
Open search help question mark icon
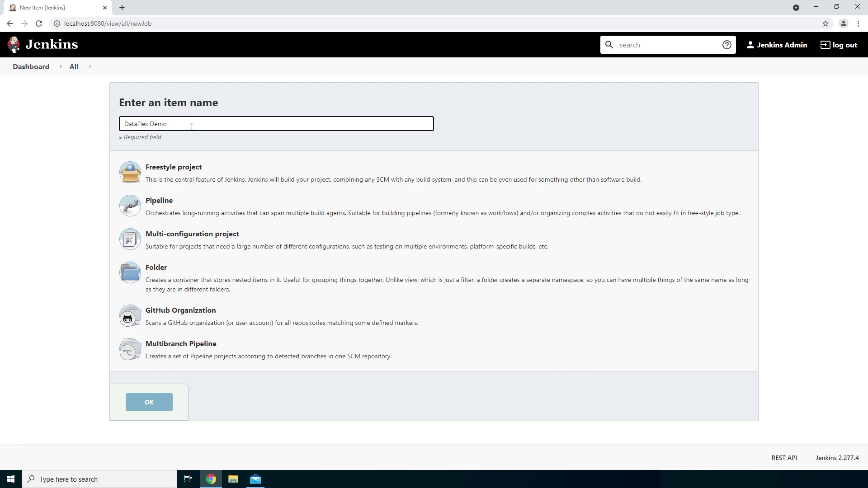click(726, 45)
